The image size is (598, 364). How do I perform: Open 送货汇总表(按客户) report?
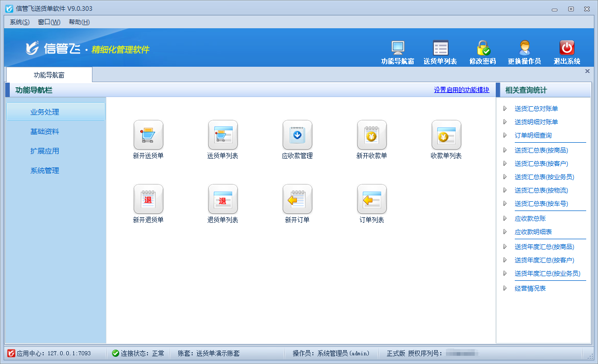(x=541, y=163)
